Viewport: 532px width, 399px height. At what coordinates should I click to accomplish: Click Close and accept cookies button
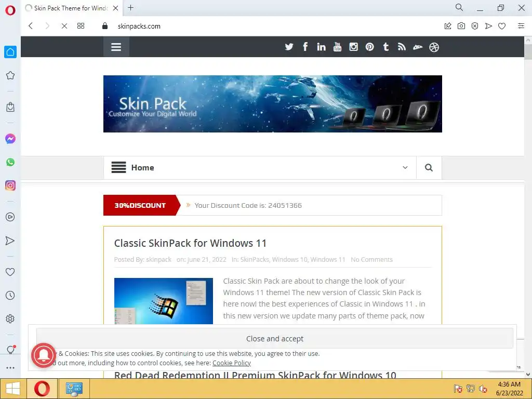(x=275, y=339)
